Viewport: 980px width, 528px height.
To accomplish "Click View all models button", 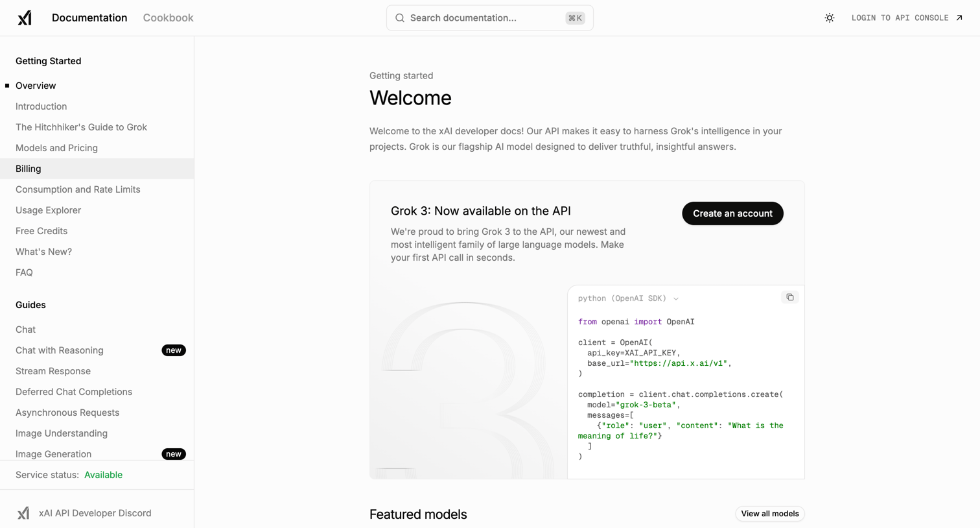I will pos(769,514).
